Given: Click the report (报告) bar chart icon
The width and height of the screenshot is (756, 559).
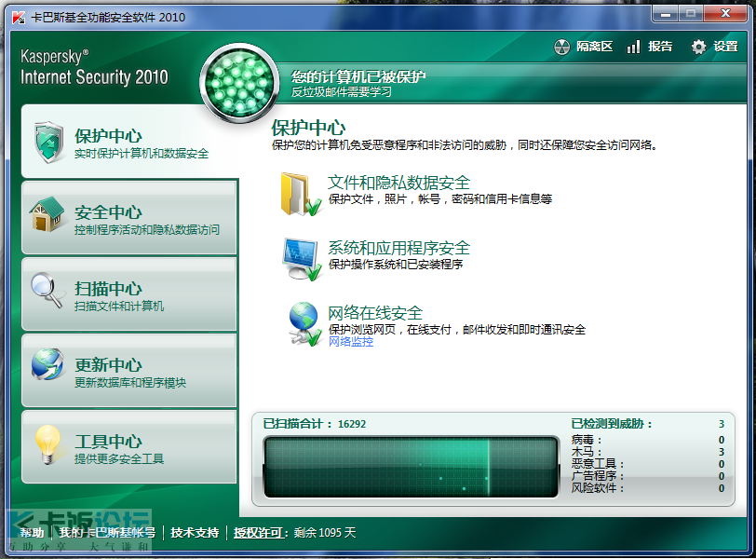Looking at the screenshot, I should 633,47.
